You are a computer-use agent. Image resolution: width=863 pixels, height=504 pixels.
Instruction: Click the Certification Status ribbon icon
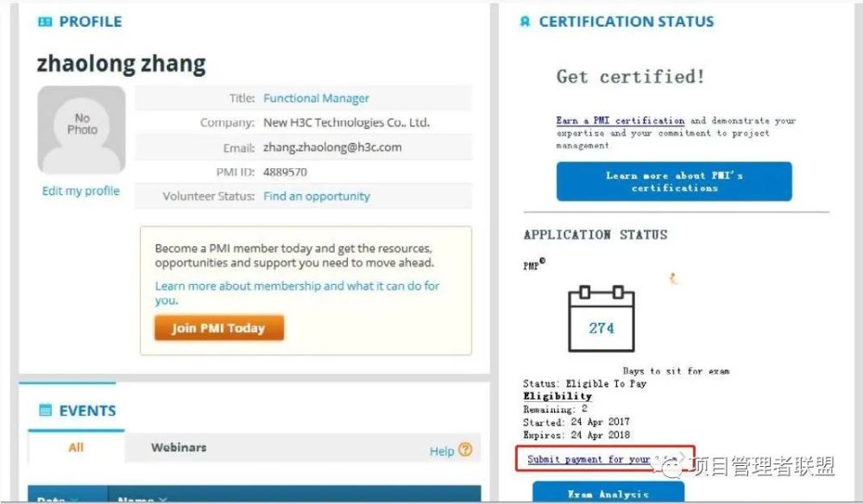pos(525,22)
